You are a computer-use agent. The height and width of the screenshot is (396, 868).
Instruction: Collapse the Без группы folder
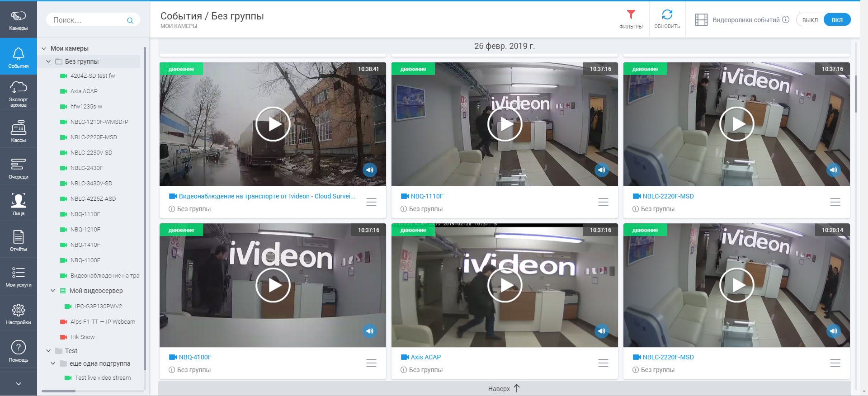pyautogui.click(x=48, y=61)
